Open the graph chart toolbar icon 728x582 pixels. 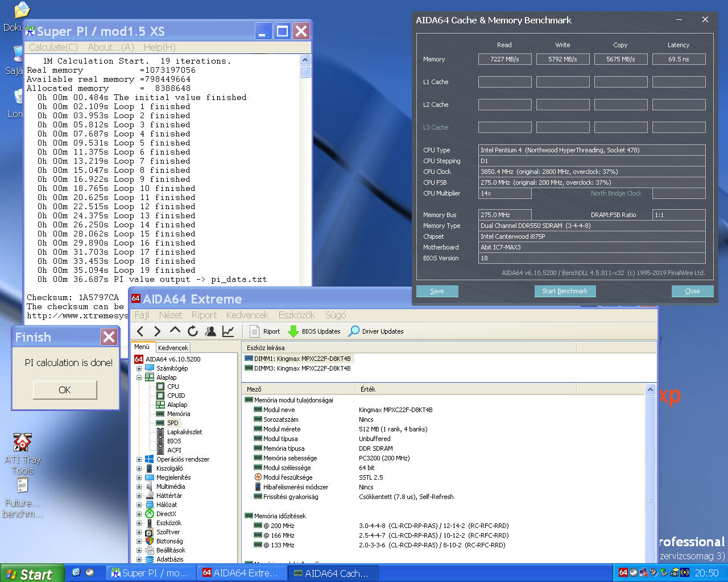point(228,331)
